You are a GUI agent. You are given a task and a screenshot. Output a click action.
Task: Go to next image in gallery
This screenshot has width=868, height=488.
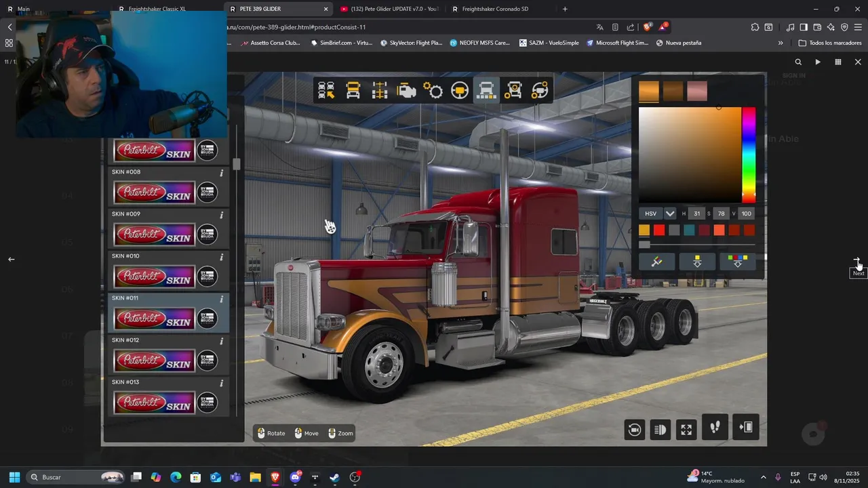click(x=857, y=260)
